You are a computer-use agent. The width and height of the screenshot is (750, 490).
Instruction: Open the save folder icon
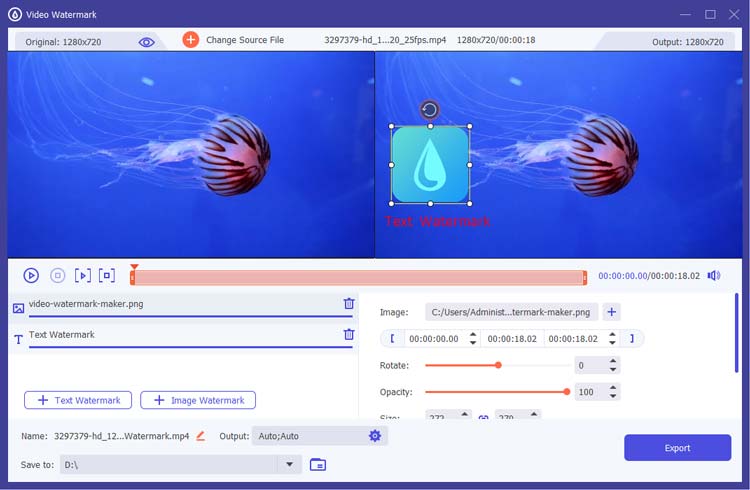pos(318,465)
